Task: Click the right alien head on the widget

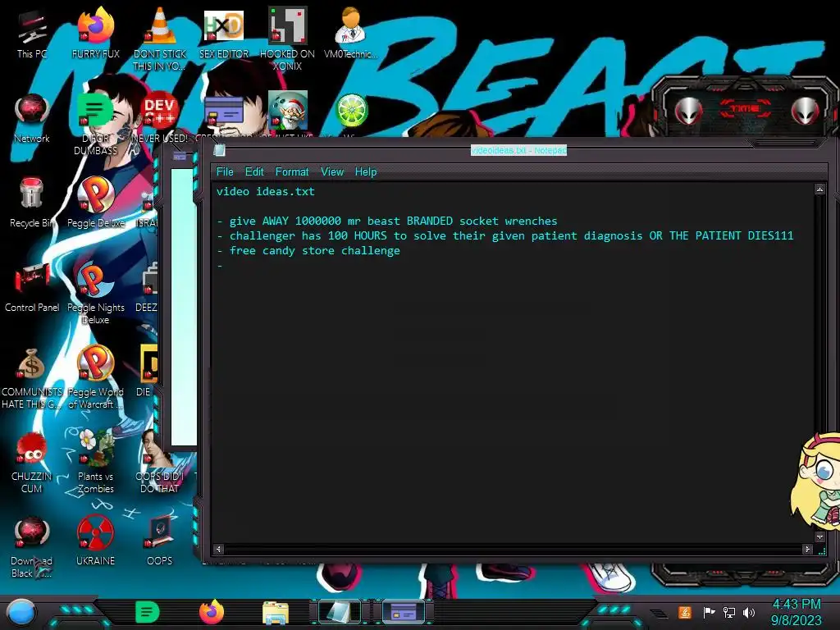Action: click(806, 111)
